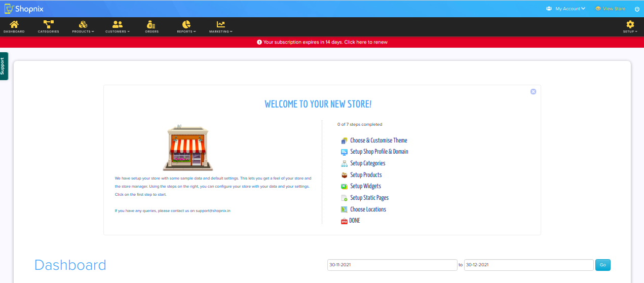Click the Setup gear icon
The width and height of the screenshot is (644, 283).
click(630, 24)
